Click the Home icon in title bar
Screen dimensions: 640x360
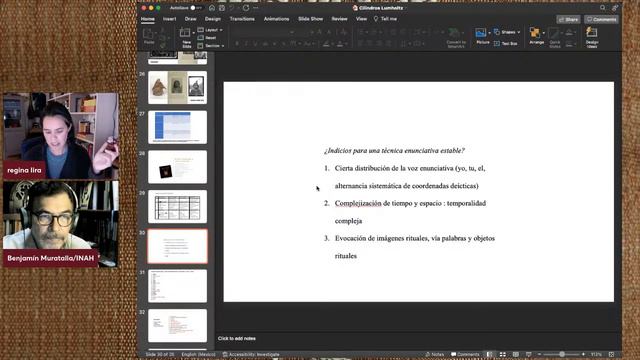tap(212, 8)
